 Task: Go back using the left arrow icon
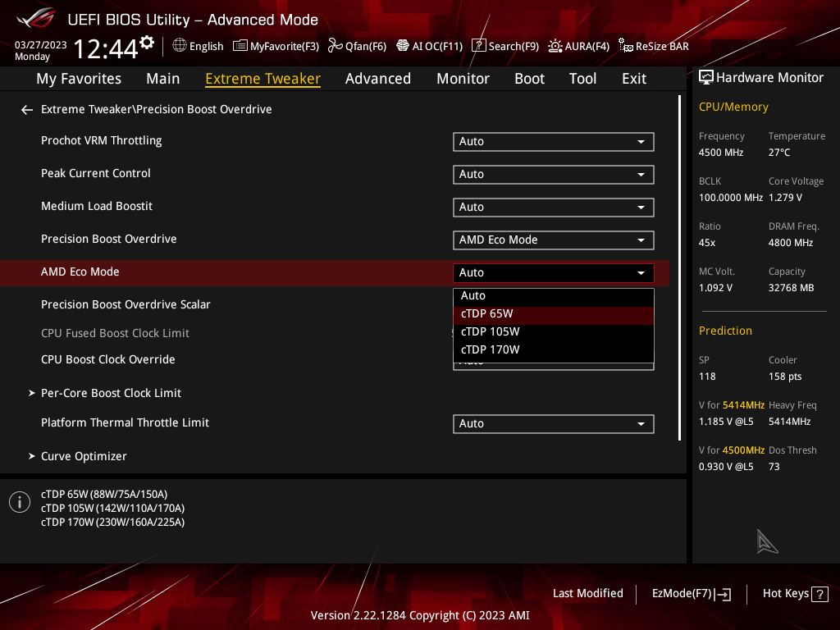pyautogui.click(x=27, y=110)
